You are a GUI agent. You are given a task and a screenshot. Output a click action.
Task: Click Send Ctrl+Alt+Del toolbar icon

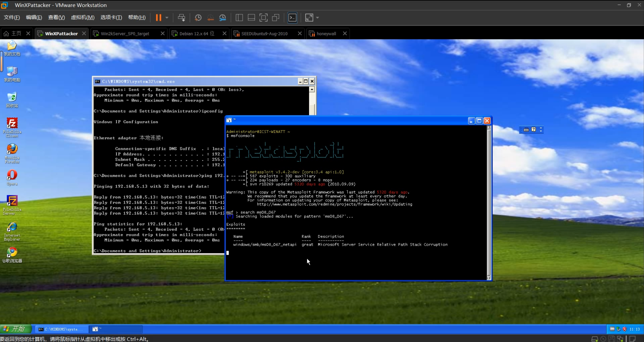click(181, 17)
